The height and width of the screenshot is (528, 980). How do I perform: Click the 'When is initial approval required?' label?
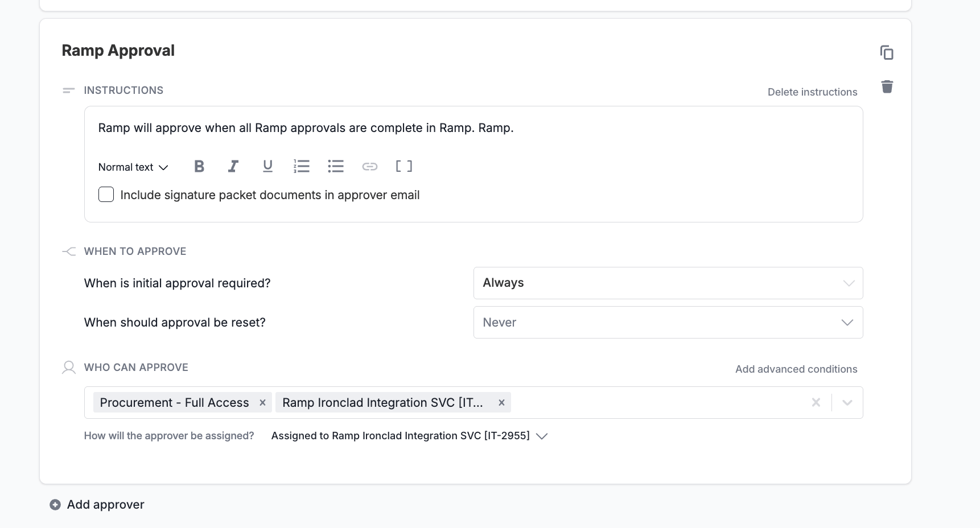tap(177, 283)
